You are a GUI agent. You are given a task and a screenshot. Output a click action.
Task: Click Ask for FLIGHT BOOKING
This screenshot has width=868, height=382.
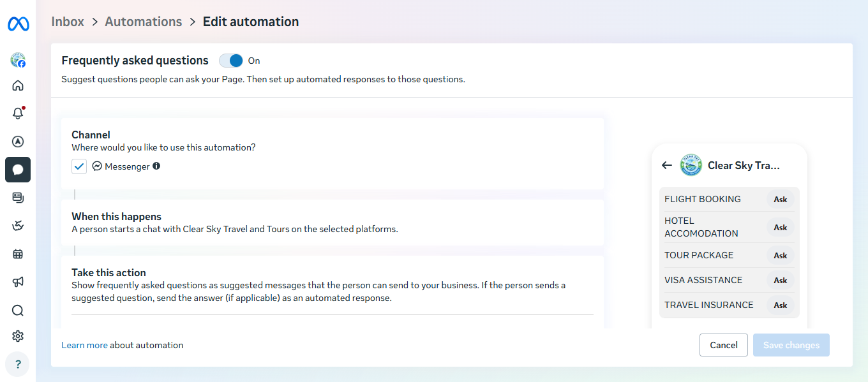[x=781, y=200]
